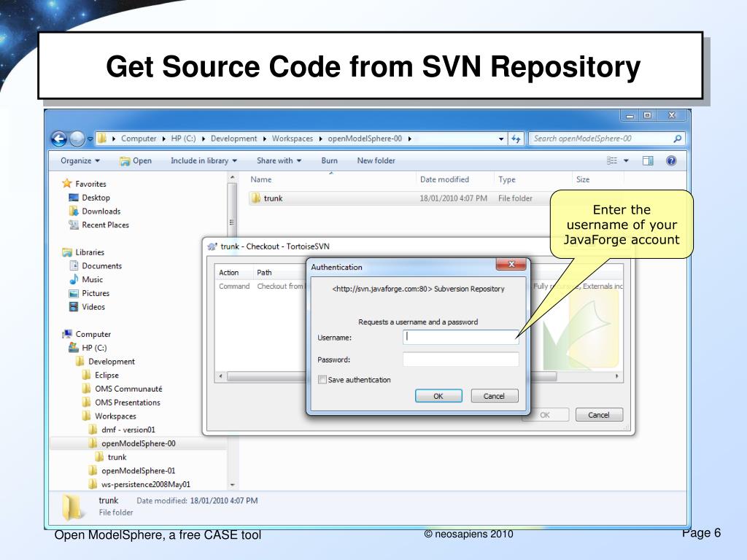Expand Include in library dropdown
This screenshot has height=560, width=747.
204,161
